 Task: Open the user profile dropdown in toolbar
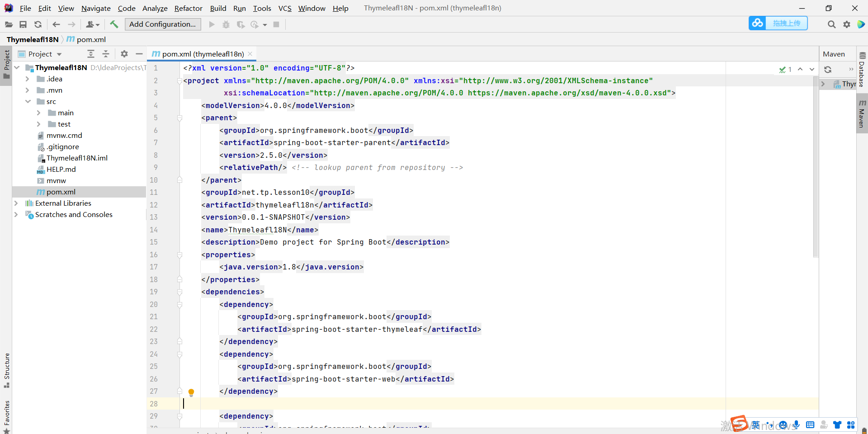[93, 24]
